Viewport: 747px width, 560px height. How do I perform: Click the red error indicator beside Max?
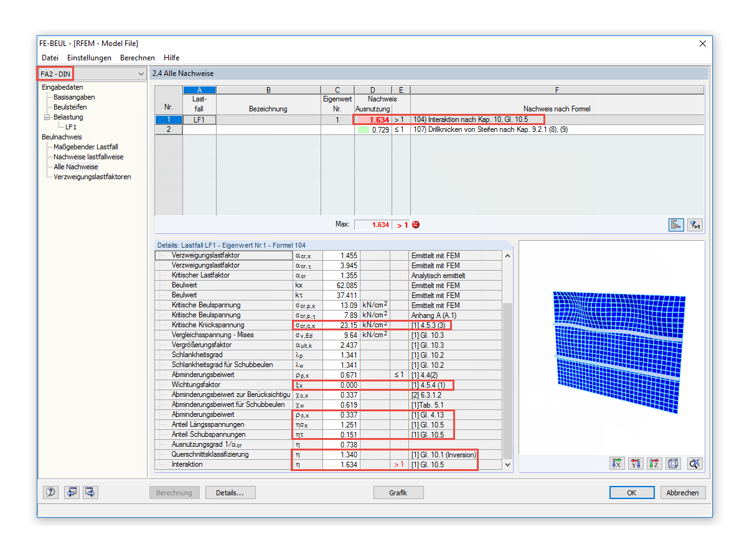pos(416,225)
